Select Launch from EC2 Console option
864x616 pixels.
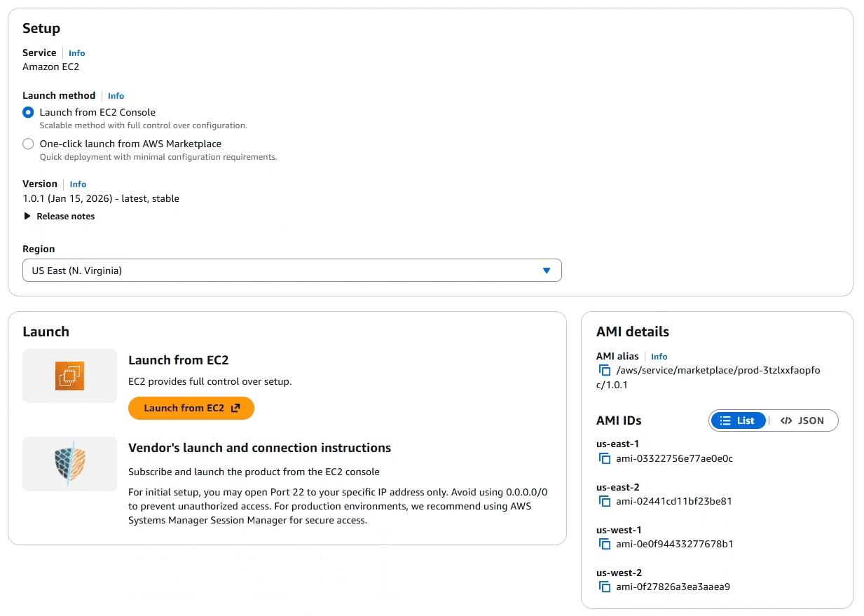pos(27,112)
